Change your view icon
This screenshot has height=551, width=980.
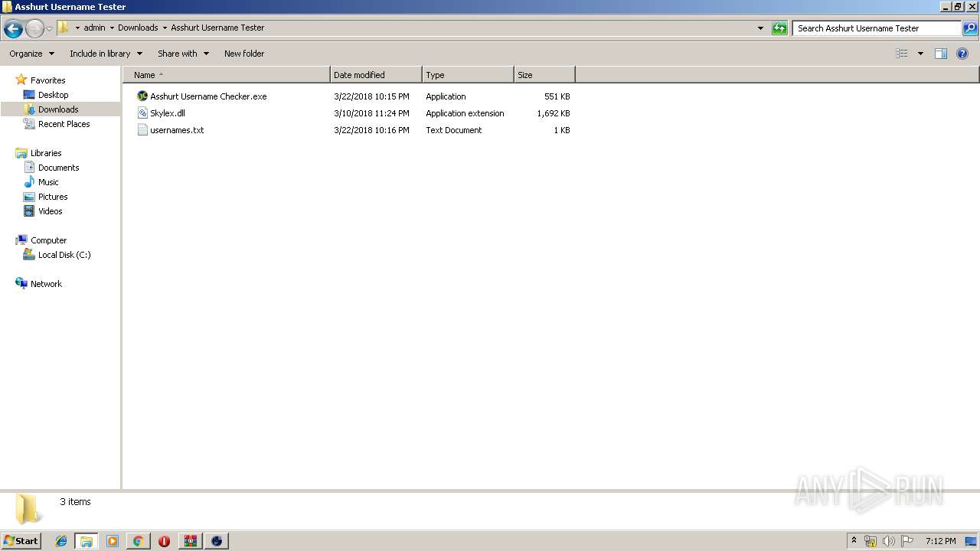click(902, 54)
